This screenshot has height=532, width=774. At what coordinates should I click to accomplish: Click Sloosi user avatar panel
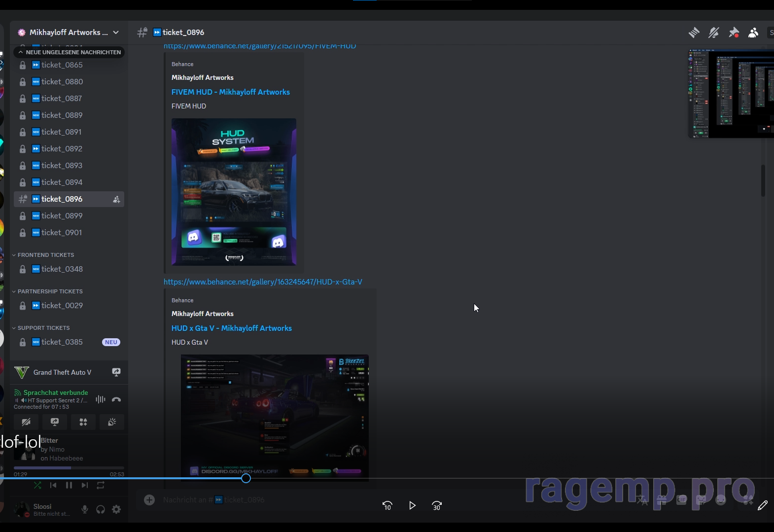(x=43, y=509)
